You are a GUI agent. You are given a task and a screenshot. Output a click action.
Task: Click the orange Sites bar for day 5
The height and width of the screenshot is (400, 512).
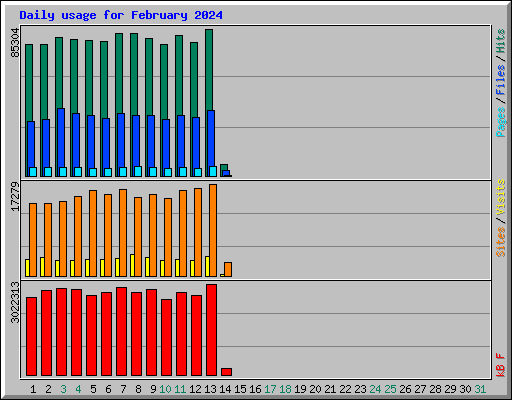93,233
